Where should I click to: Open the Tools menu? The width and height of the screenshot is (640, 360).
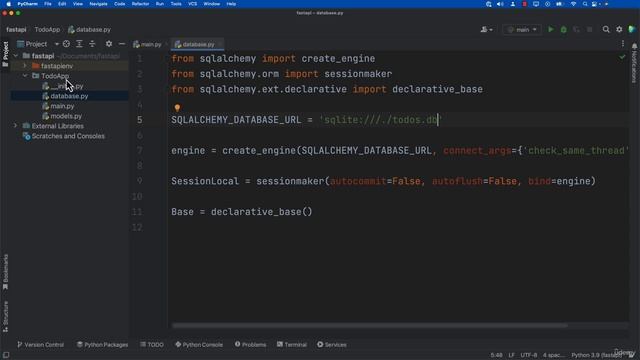[x=176, y=4]
